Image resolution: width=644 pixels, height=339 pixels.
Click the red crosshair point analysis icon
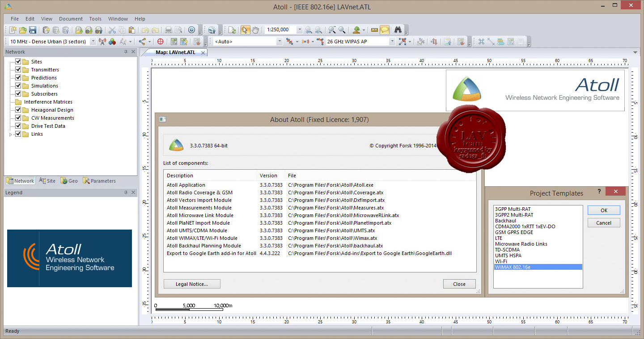[x=160, y=42]
